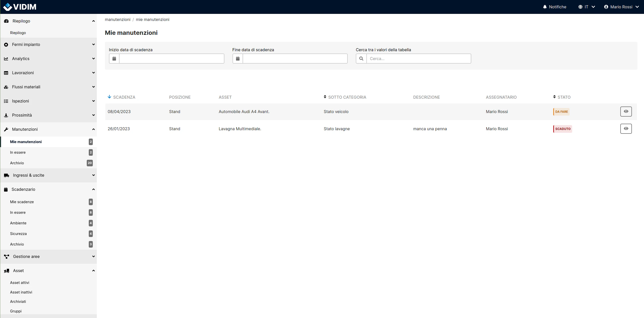Image resolution: width=644 pixels, height=318 pixels.
Task: Open the eye details for Lavagna Multimediale
Action: click(x=626, y=128)
